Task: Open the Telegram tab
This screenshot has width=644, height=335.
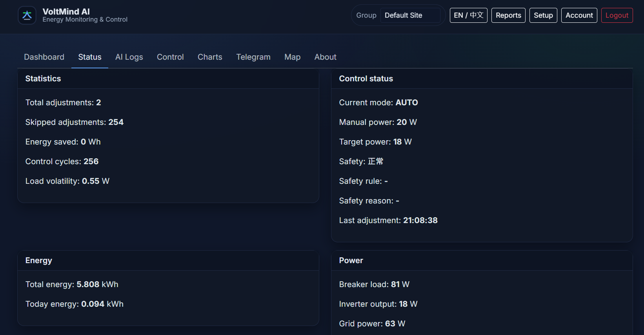Action: click(x=253, y=57)
